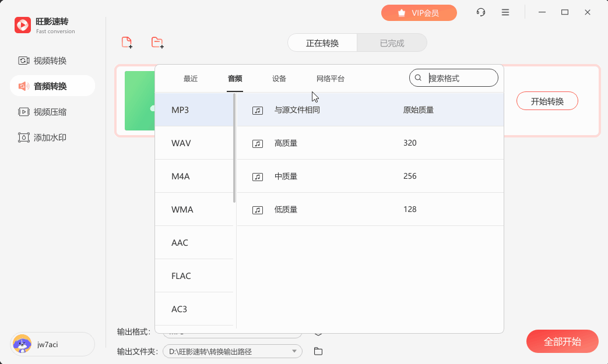
Task: Click the folder browse icon beside 输出文件夹
Action: point(317,351)
